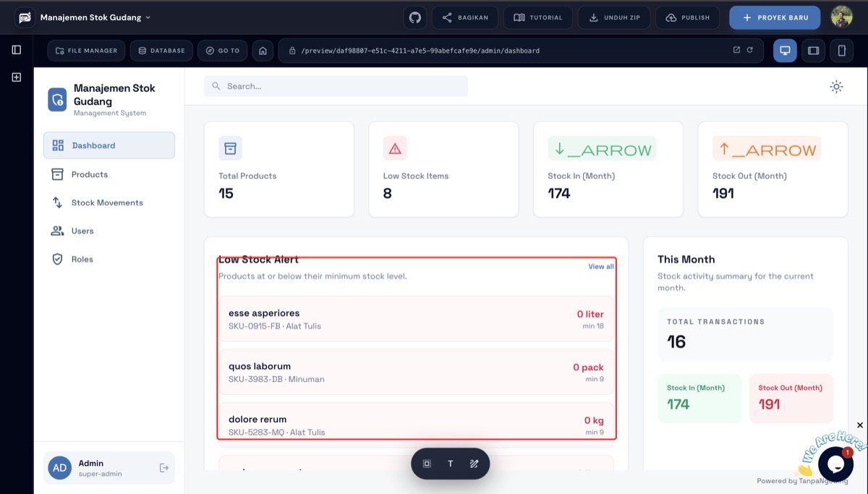Expand the Manajemen Stok Gudang project dropdown

[95, 17]
